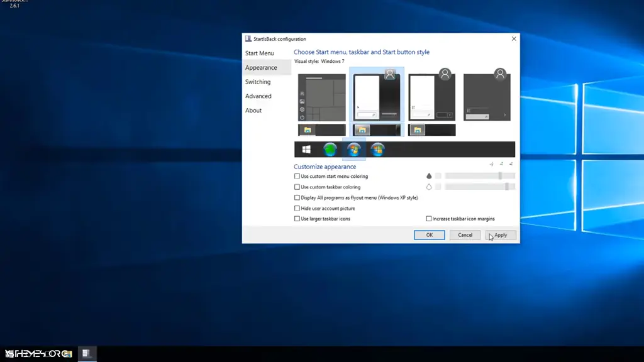Choose the green orb Start button style
This screenshot has height=362, width=644.
(x=330, y=149)
